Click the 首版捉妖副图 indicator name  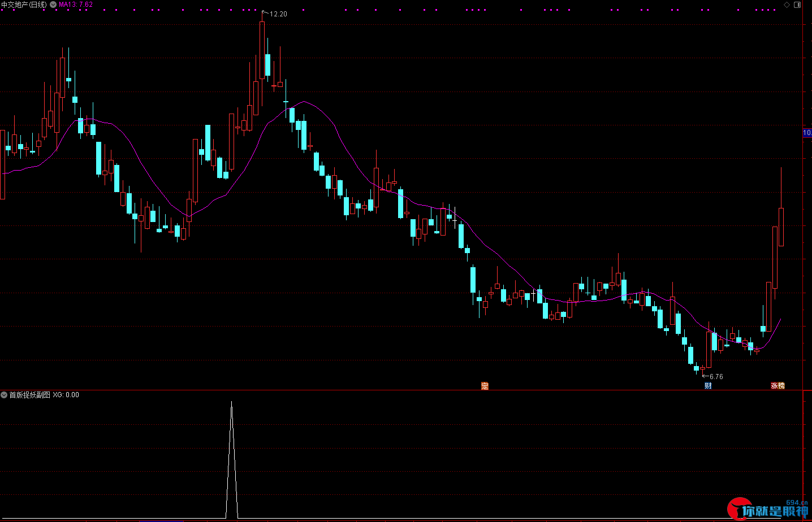pos(29,395)
